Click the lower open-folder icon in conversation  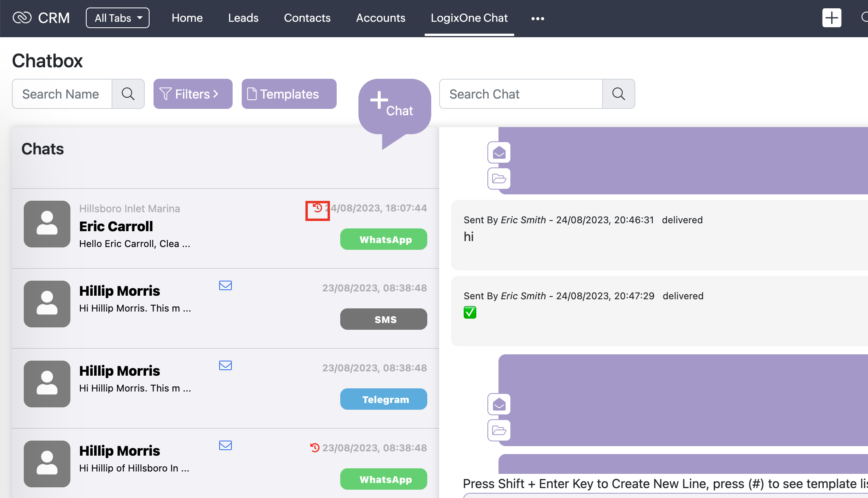tap(499, 430)
